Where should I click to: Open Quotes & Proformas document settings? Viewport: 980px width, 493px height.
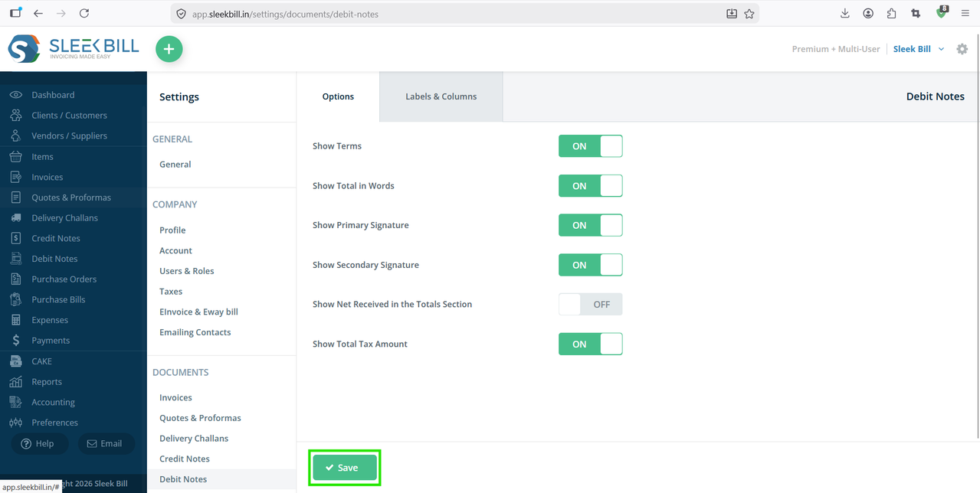coord(200,418)
